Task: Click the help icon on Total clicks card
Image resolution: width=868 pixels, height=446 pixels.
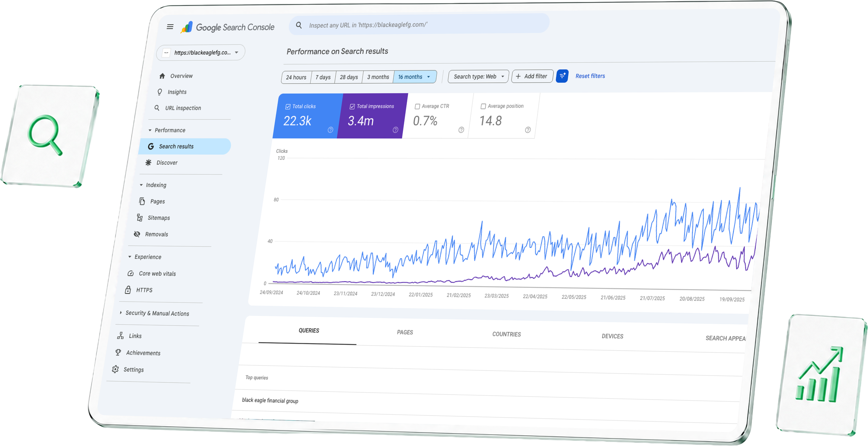Action: point(330,130)
